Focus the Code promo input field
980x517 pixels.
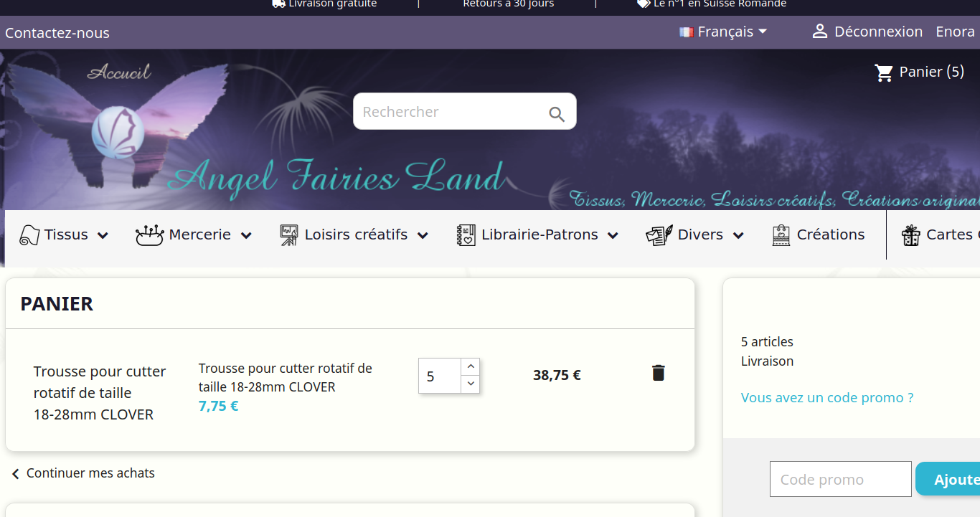click(841, 479)
